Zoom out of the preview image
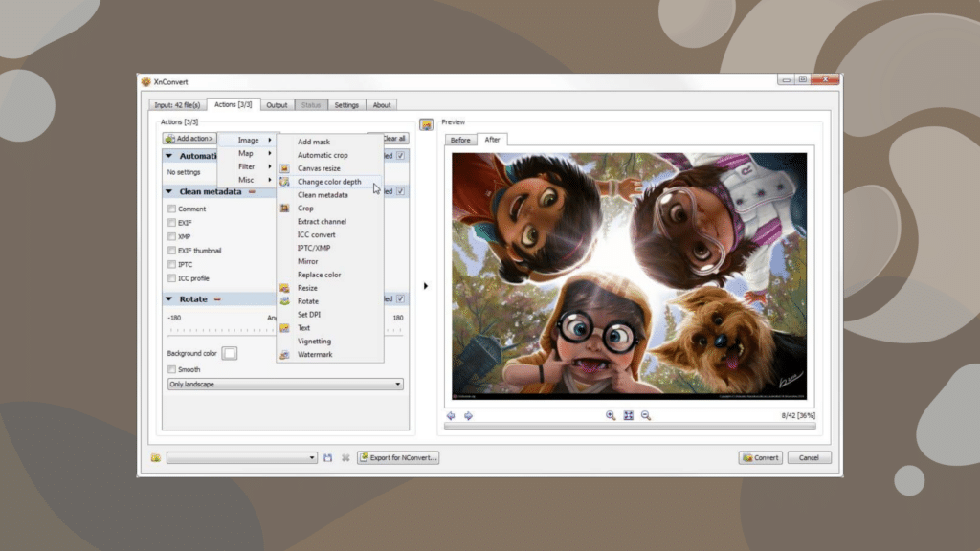The height and width of the screenshot is (551, 980). (646, 416)
